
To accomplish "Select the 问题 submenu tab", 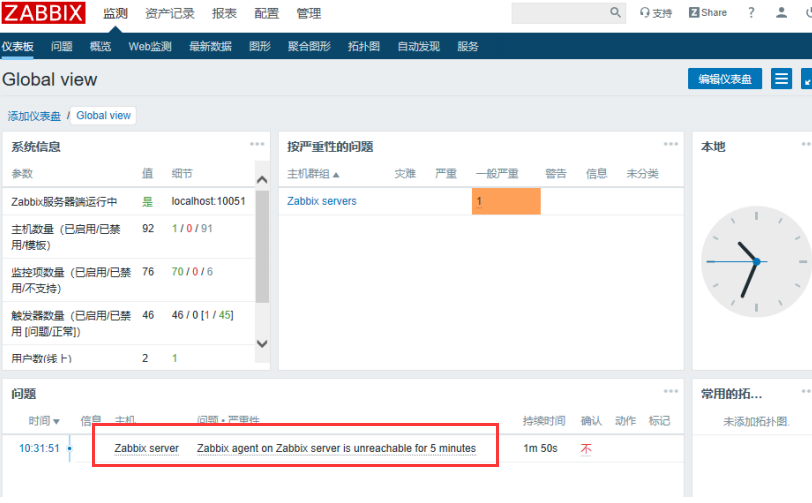I will click(62, 46).
